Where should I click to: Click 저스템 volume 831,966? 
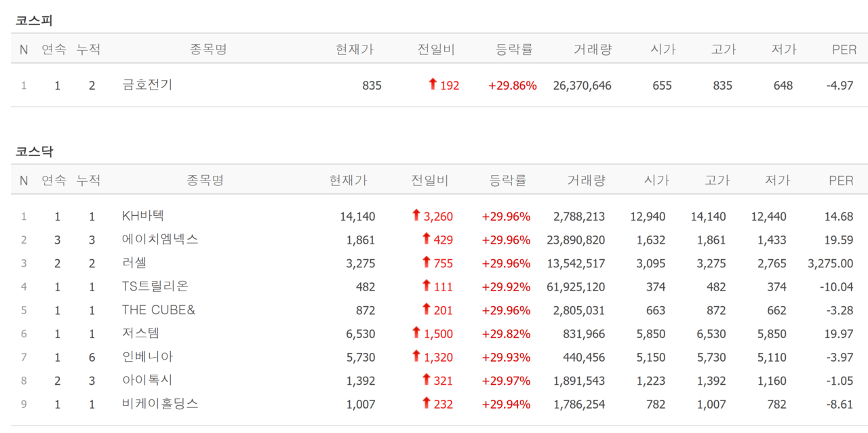[584, 333]
